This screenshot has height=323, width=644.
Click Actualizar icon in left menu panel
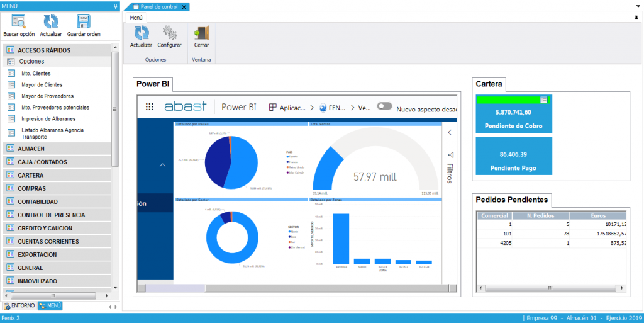(50, 21)
